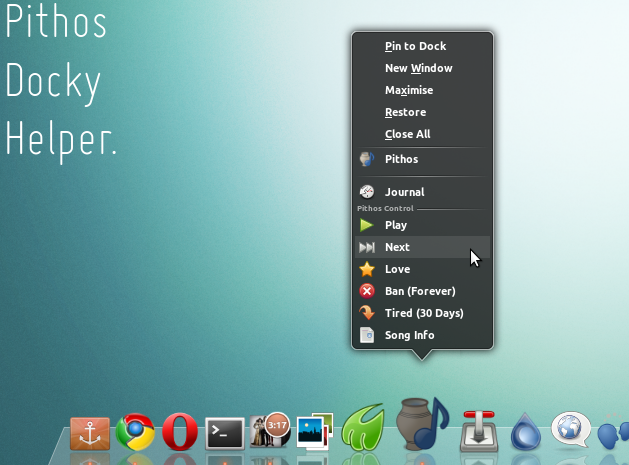Click the music player icon showing 3:17
This screenshot has width=629, height=465.
[270, 430]
